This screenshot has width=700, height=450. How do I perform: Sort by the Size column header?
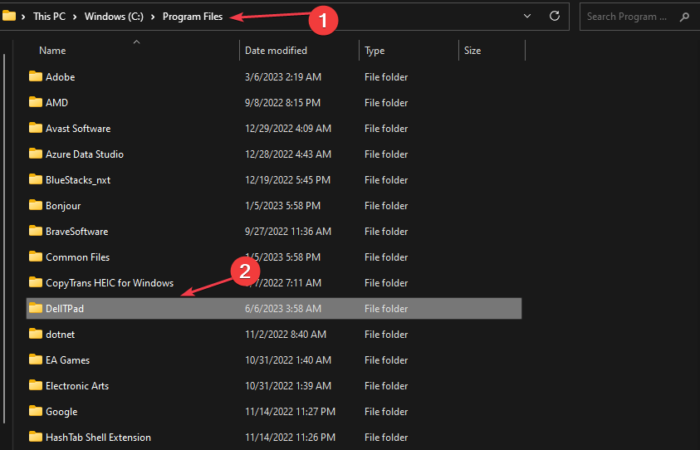tap(472, 50)
